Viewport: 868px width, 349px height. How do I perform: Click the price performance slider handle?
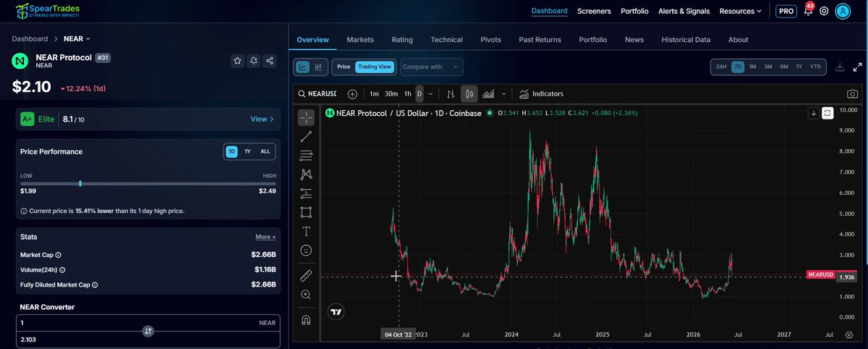(80, 183)
